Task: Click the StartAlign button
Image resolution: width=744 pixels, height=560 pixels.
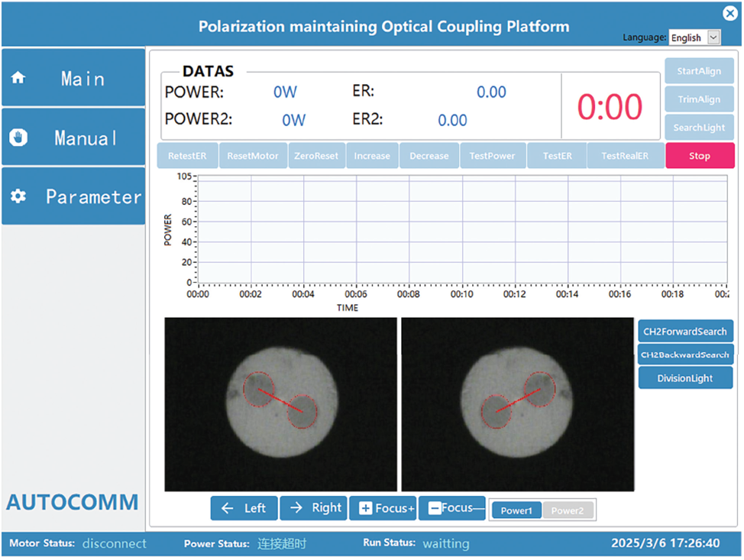Action: tap(699, 71)
